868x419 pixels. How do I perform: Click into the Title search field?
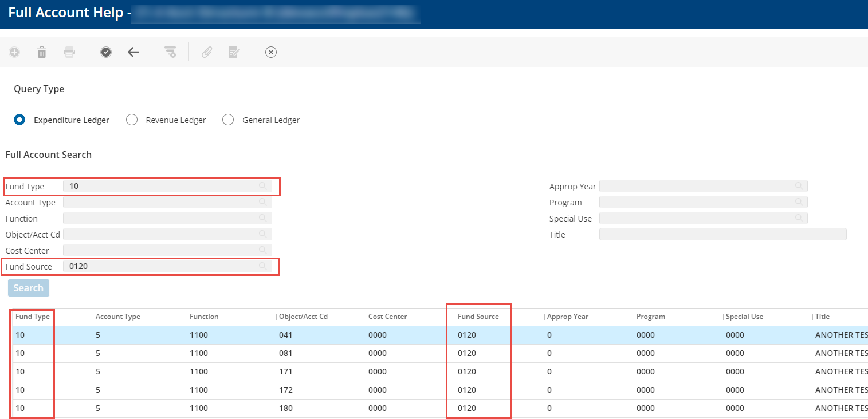(x=722, y=234)
